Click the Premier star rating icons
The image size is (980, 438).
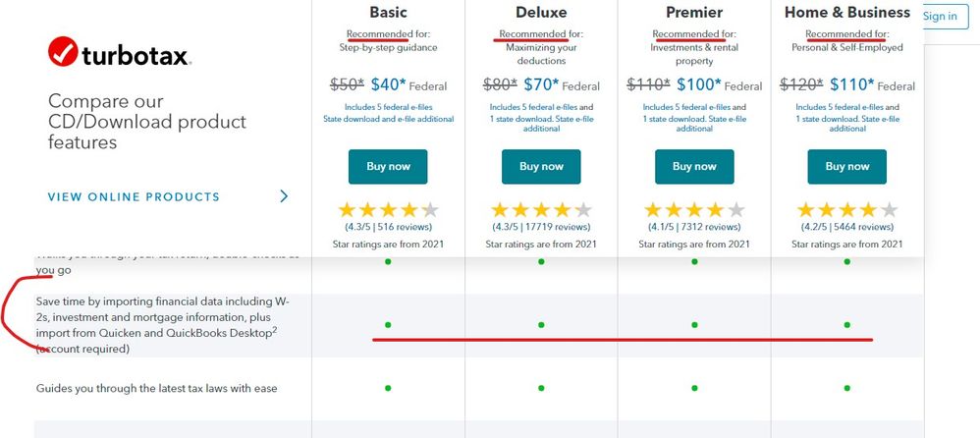click(x=694, y=209)
